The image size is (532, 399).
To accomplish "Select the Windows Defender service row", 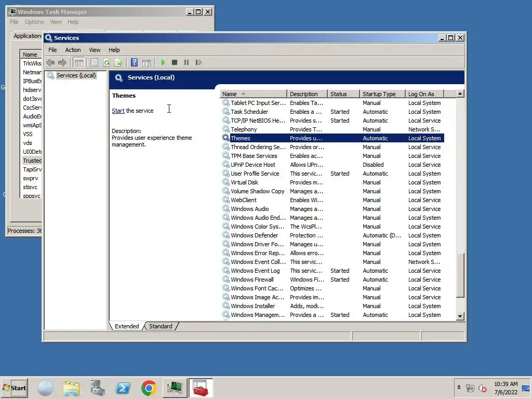I will click(332, 235).
